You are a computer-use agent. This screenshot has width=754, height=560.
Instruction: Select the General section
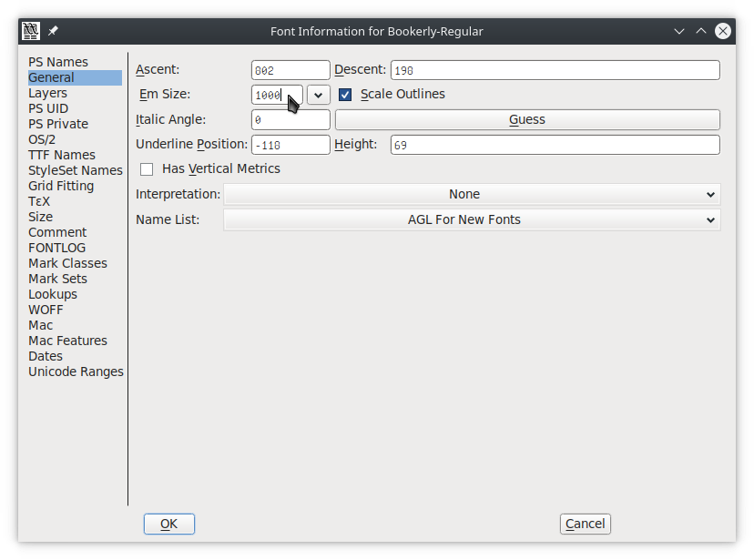tap(75, 77)
